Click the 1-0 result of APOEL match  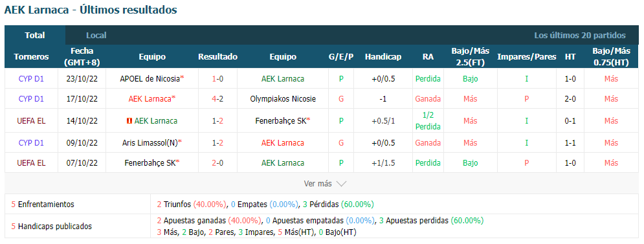217,78
